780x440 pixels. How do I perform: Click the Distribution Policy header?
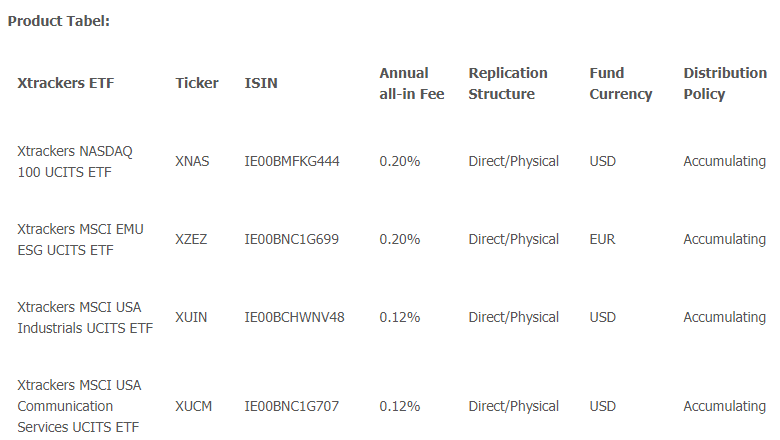tap(725, 84)
